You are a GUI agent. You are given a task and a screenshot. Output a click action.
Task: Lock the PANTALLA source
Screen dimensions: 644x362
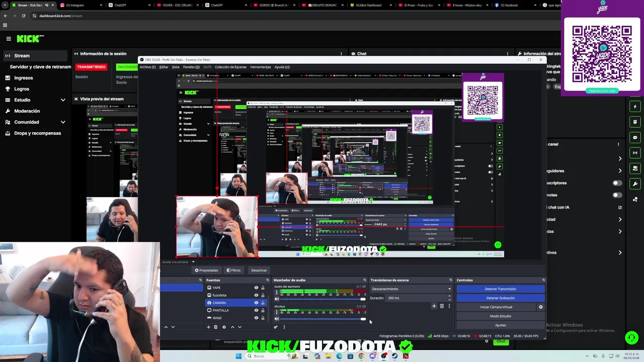(263, 310)
